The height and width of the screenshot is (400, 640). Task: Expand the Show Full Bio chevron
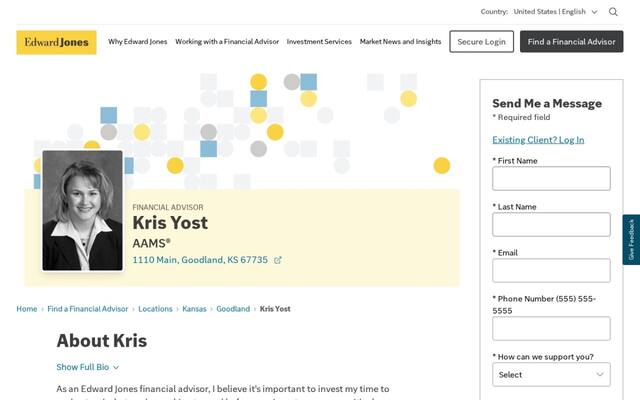click(116, 367)
